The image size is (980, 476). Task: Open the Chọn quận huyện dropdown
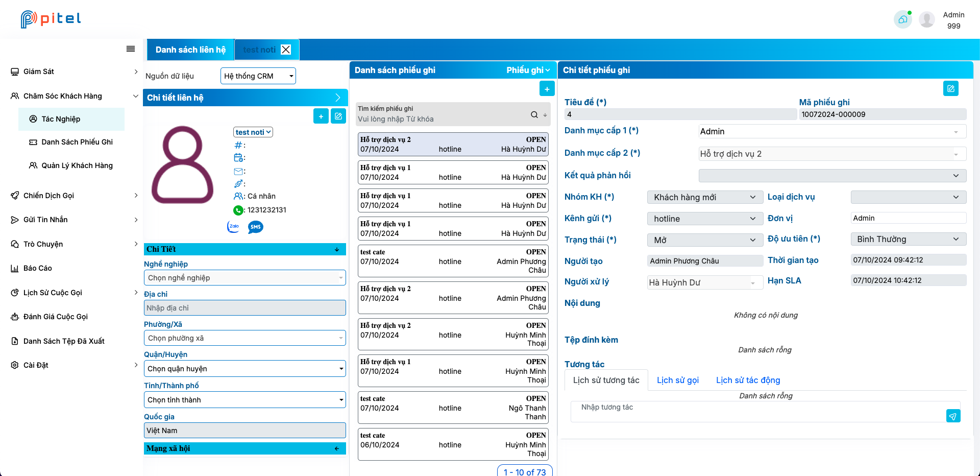pyautogui.click(x=245, y=369)
